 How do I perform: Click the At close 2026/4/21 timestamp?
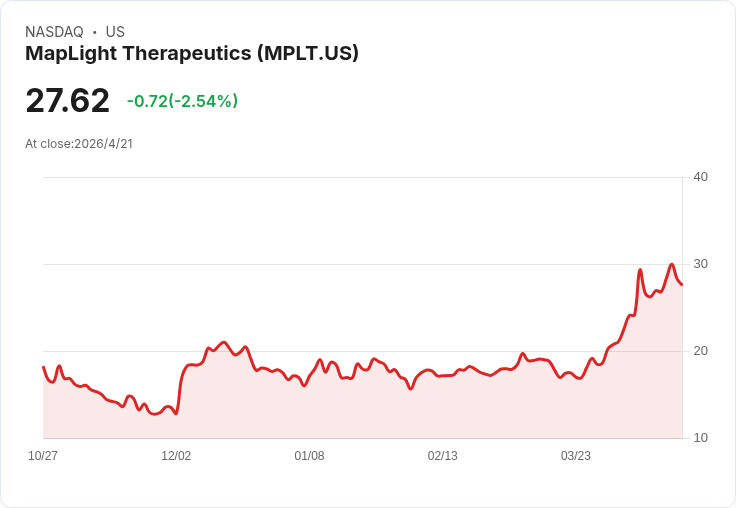coord(79,143)
